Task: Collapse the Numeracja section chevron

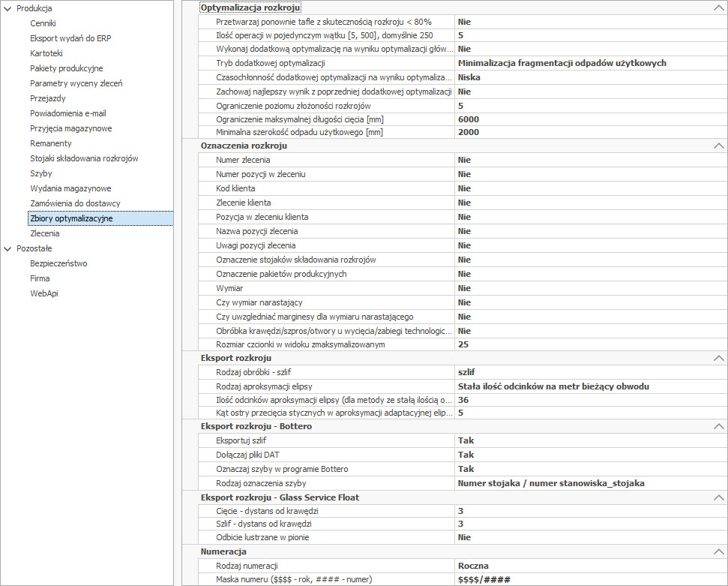Action: [719, 551]
